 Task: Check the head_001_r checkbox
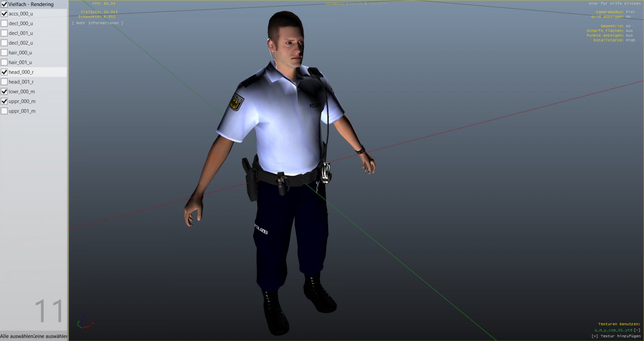[x=4, y=82]
